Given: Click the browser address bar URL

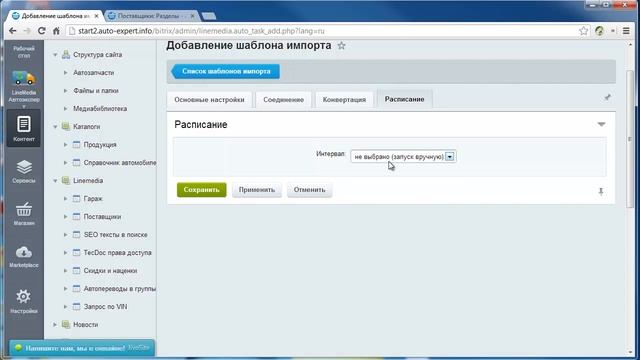Looking at the screenshot, I should point(201,31).
